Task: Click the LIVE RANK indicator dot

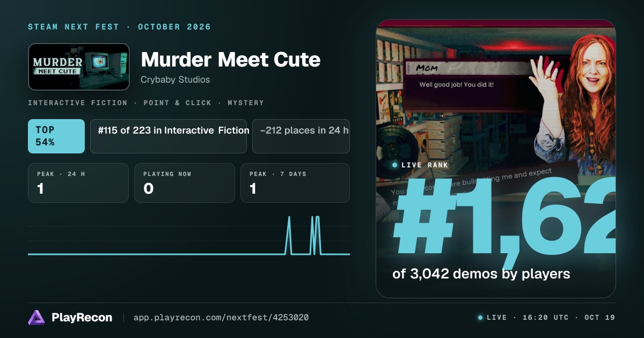Action: (395, 165)
